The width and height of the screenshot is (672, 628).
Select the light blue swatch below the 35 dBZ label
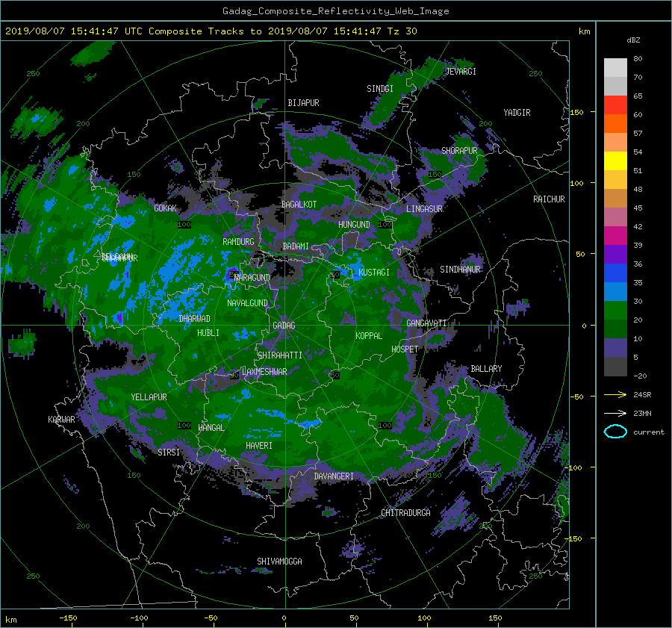615,291
